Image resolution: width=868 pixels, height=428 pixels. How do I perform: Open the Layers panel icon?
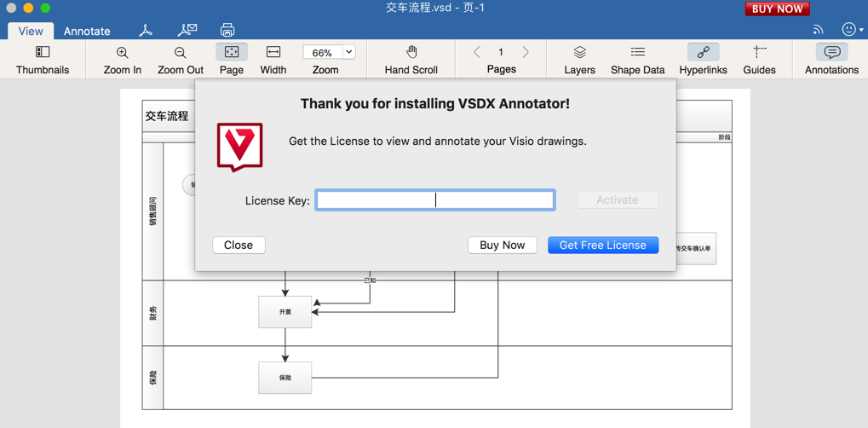579,52
